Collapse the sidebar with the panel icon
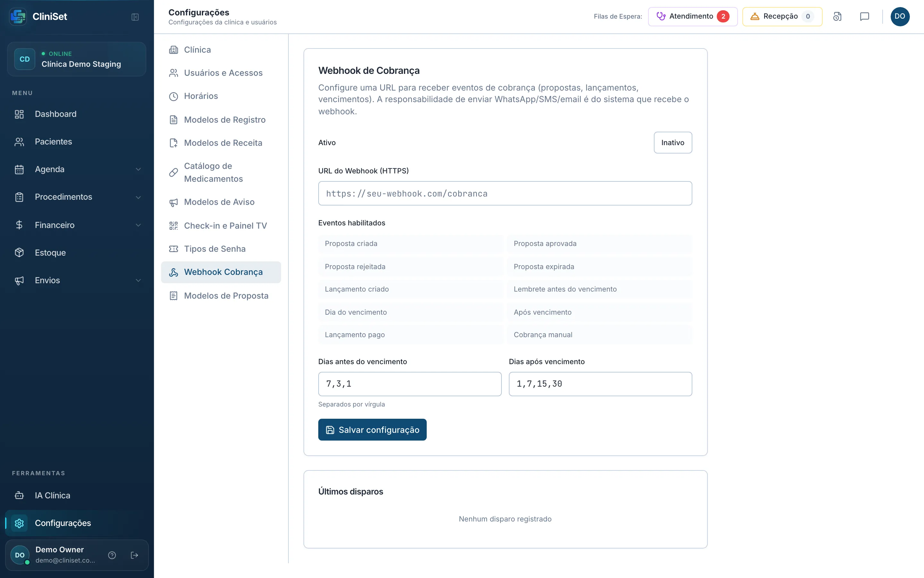Screen dimensions: 924x578 point(135,17)
